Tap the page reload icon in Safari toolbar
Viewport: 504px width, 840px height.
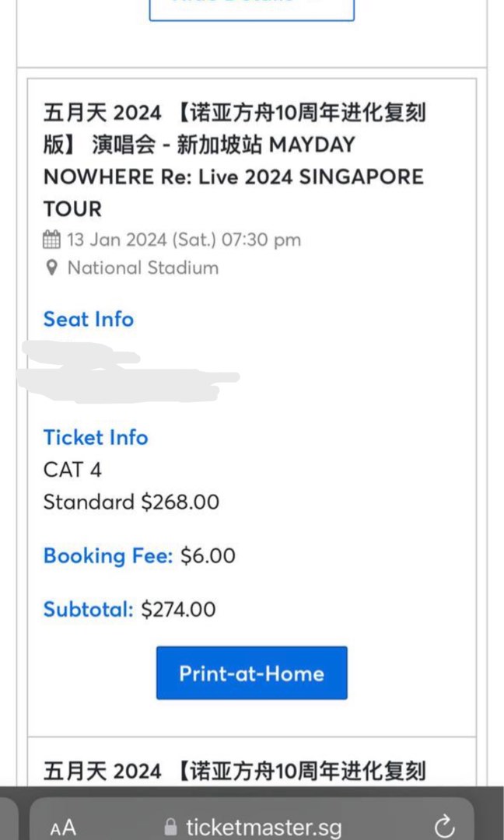pyautogui.click(x=443, y=827)
